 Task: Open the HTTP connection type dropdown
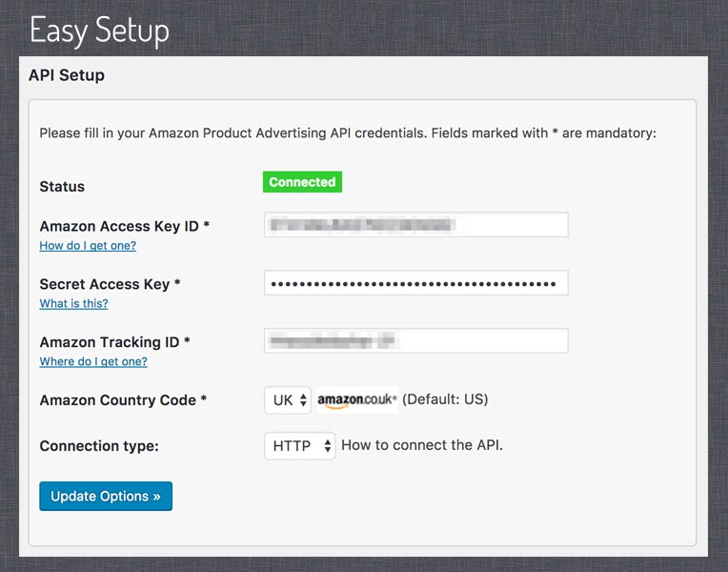[x=300, y=446]
